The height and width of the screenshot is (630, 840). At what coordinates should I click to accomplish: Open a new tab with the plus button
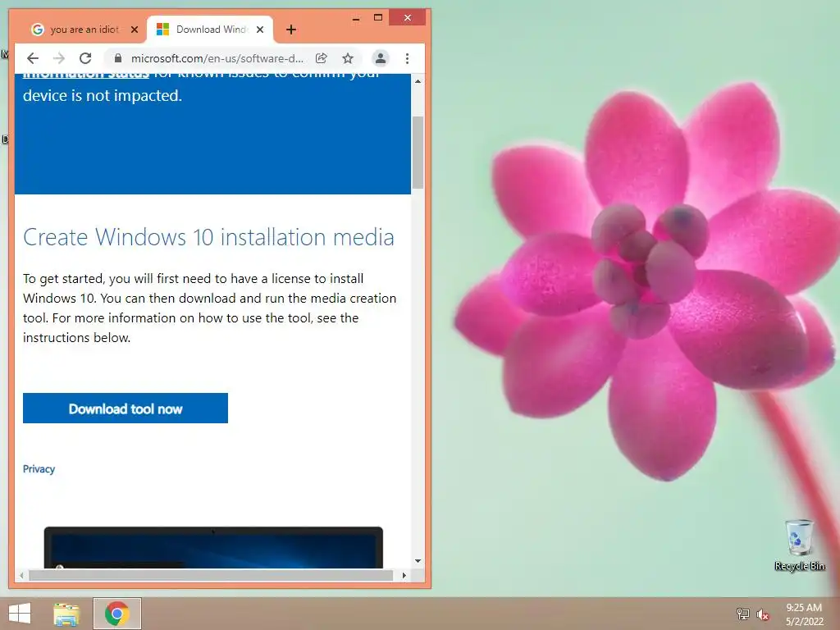click(x=291, y=30)
